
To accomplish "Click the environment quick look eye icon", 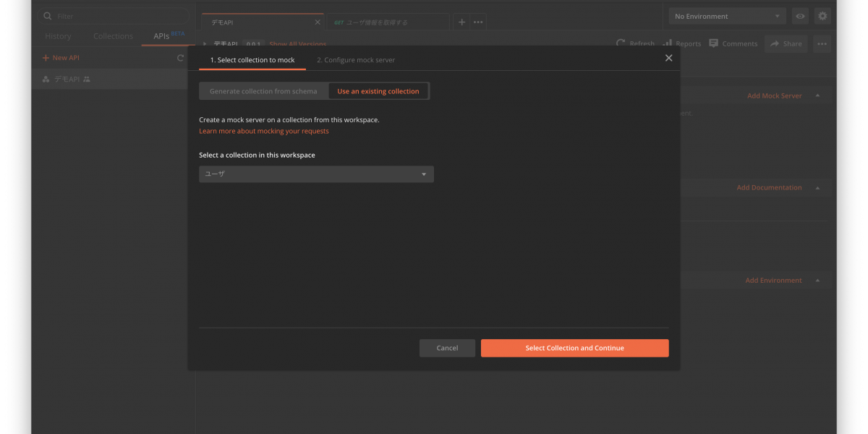I will point(800,16).
